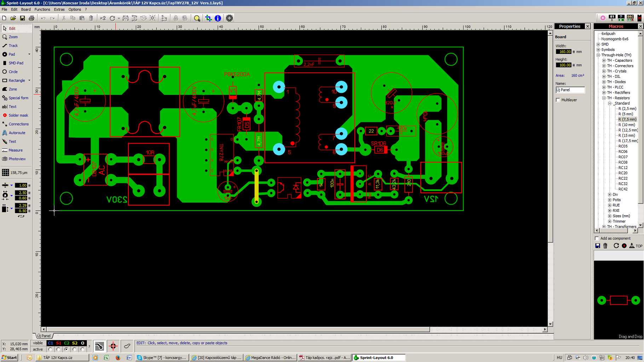The width and height of the screenshot is (644, 362).
Task: Activate the Autoroute tool
Action: (x=16, y=133)
